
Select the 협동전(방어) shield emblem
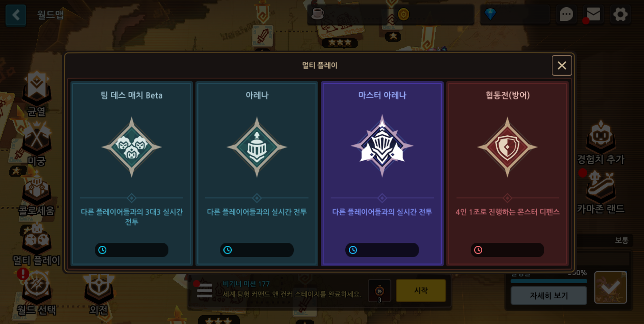(x=507, y=147)
